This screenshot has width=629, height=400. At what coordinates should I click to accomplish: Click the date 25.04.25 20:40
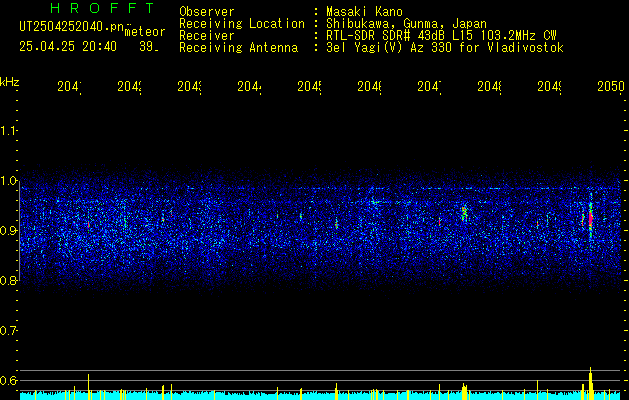click(68, 47)
